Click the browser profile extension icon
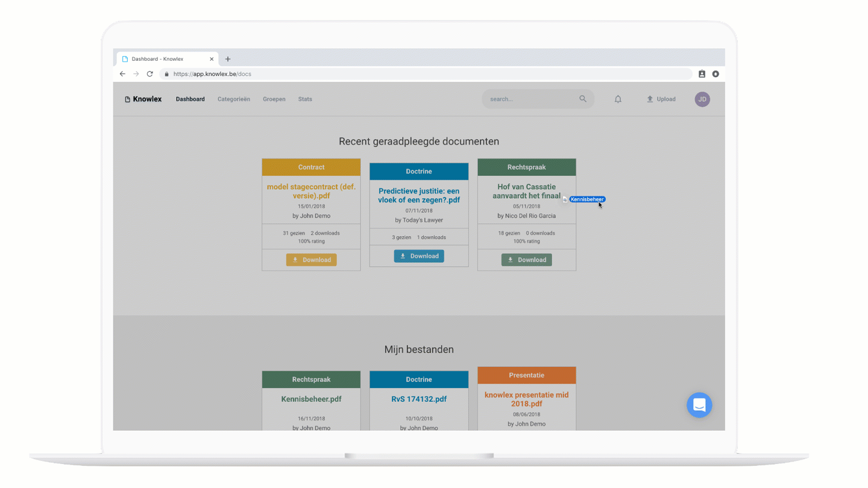Viewport: 868px width, 488px height. [702, 74]
